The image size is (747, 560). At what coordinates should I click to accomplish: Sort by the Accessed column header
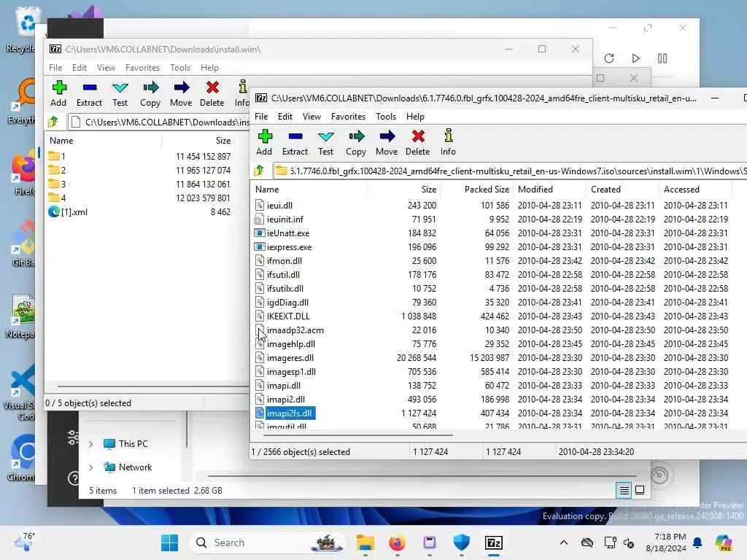(695, 189)
